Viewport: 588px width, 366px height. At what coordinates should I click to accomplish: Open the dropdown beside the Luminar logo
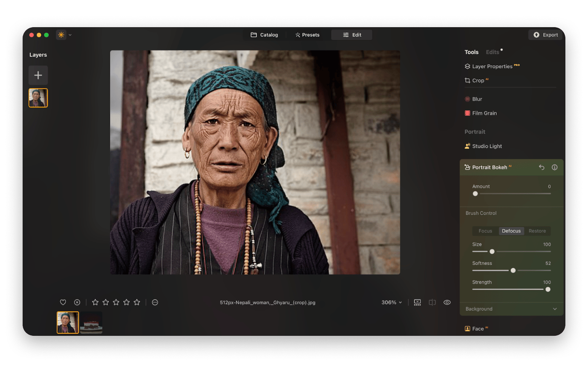[70, 35]
